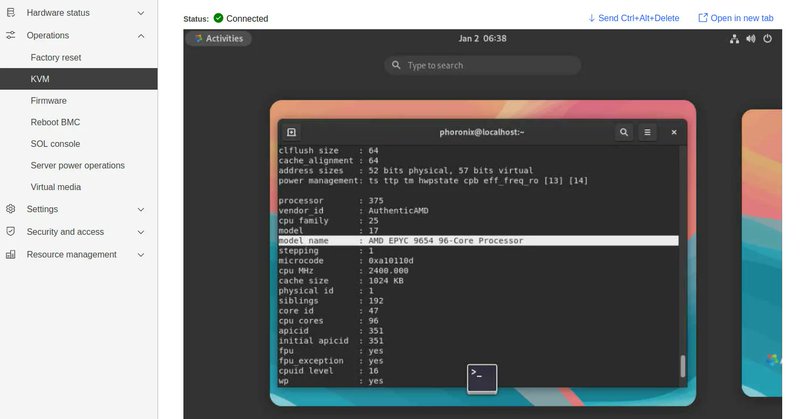Viewport: 800px width, 419px height.
Task: Click the GNOME Activities button
Action: 218,38
